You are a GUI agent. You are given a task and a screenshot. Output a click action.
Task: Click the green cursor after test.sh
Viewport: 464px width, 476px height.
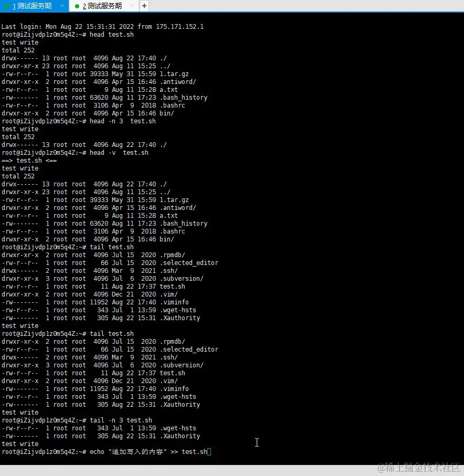pos(209,452)
